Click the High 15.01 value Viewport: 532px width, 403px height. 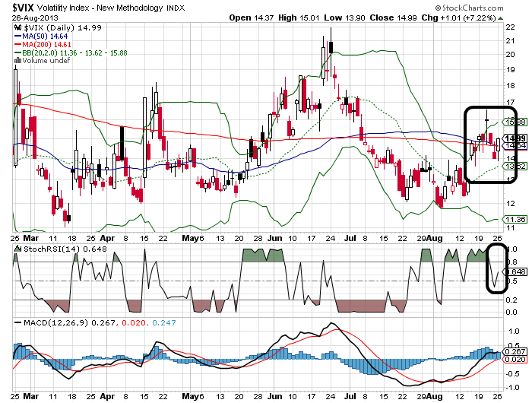299,17
